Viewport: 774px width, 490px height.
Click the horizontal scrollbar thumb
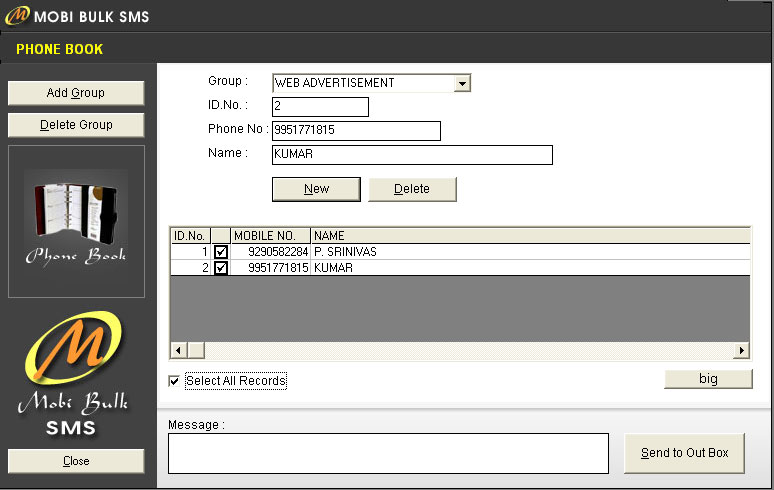(x=196, y=350)
